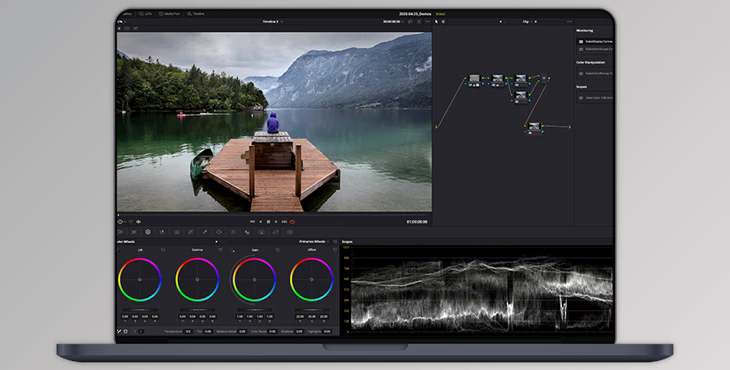730x370 pixels.
Task: Reset all Color Wheels adjustments
Action: 335,242
